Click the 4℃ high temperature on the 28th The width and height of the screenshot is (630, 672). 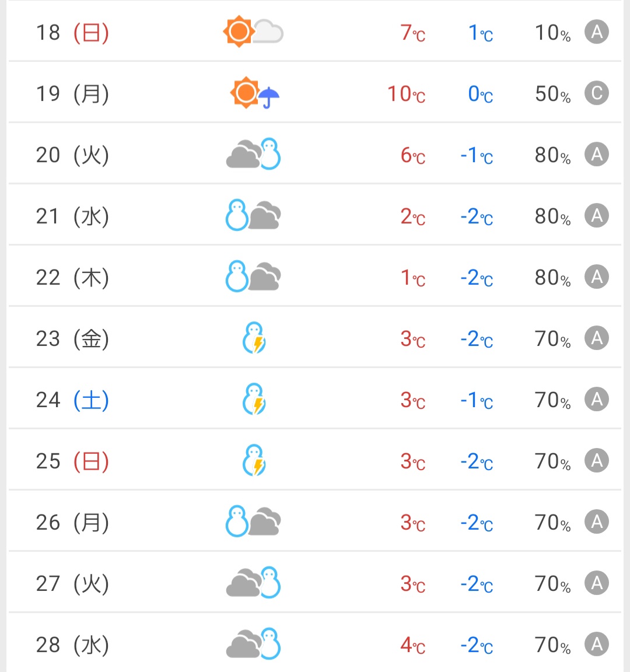click(413, 645)
